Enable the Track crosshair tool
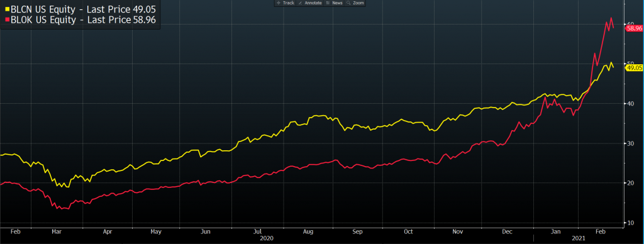The height and width of the screenshot is (244, 644). pos(285,3)
